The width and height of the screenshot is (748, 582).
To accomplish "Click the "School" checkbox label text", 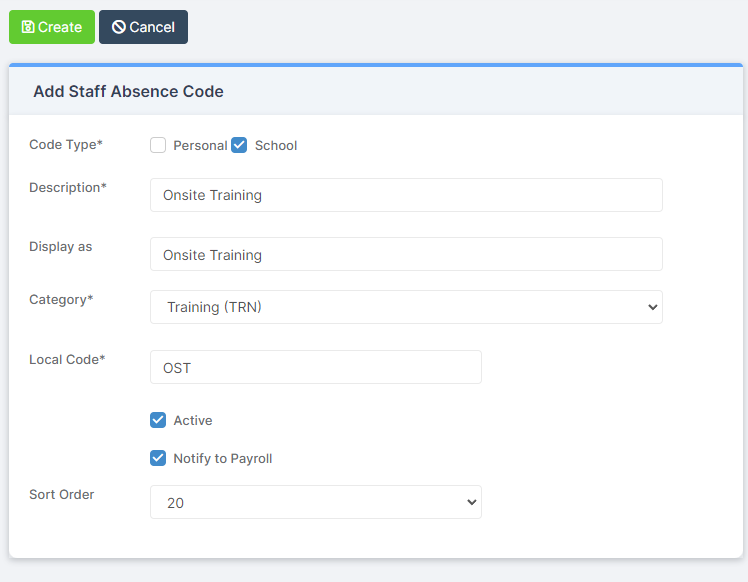I will tap(276, 146).
